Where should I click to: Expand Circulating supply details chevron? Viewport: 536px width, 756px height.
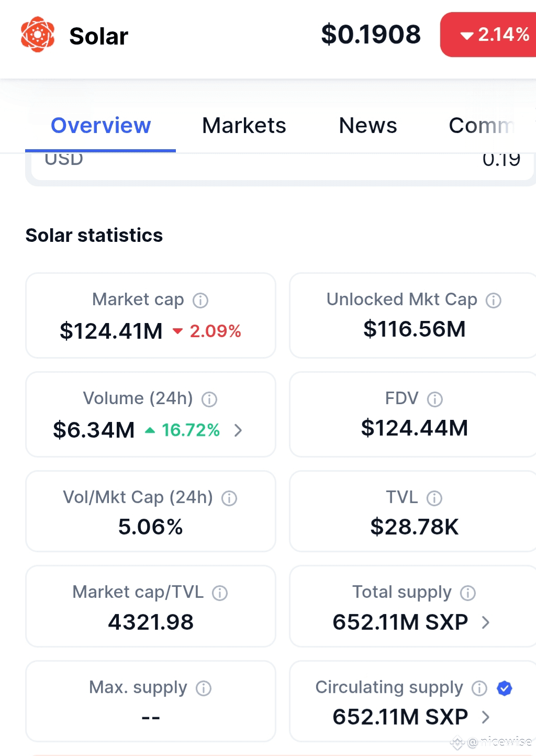(x=486, y=717)
